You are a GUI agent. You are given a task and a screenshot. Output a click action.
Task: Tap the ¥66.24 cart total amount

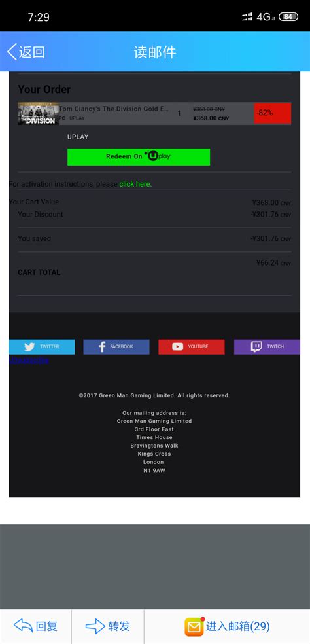click(273, 263)
